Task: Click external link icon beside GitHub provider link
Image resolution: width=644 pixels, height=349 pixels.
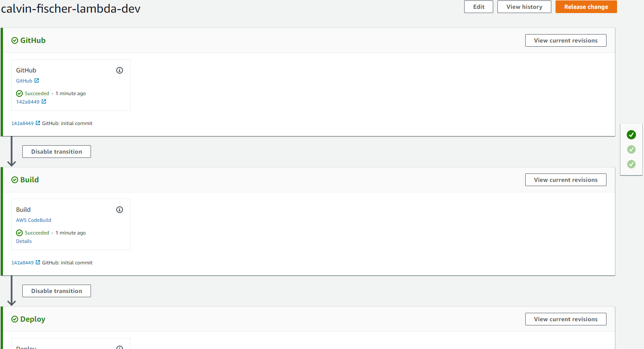Action: click(x=37, y=80)
